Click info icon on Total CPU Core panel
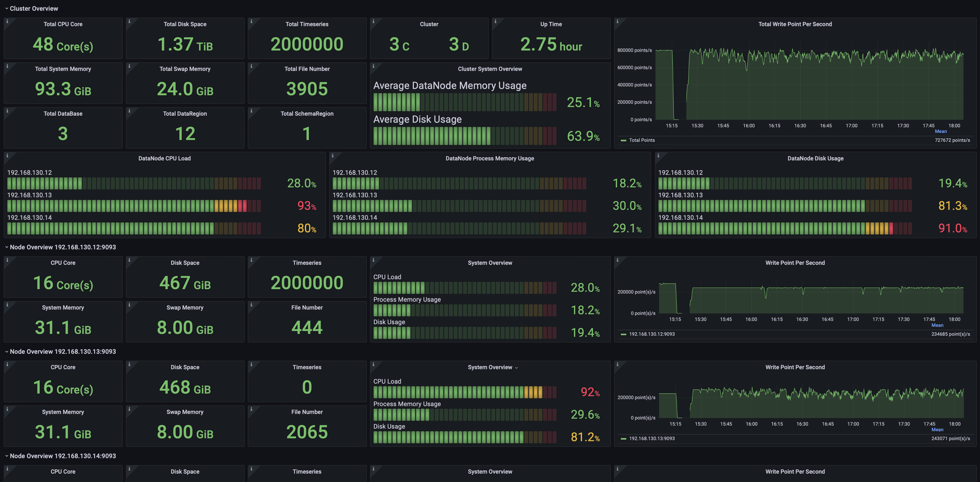 coord(7,22)
